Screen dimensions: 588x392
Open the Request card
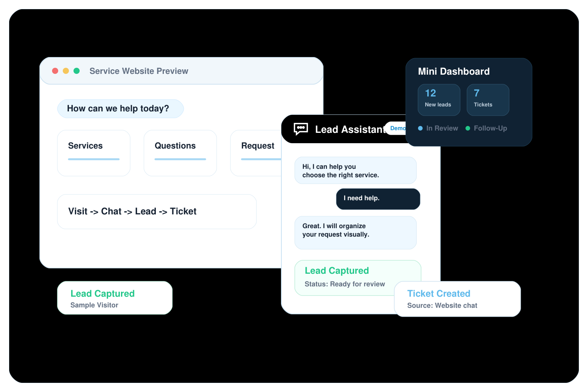click(x=256, y=153)
